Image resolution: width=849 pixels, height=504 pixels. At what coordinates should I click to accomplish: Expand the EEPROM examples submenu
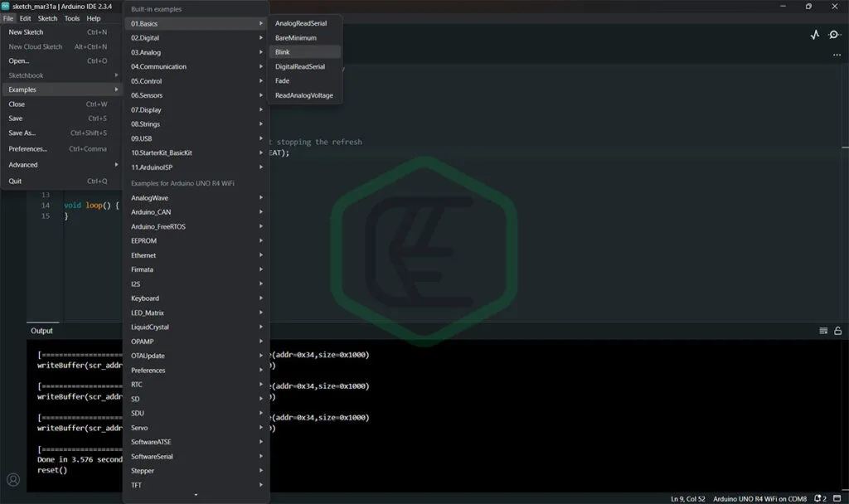[x=196, y=241]
